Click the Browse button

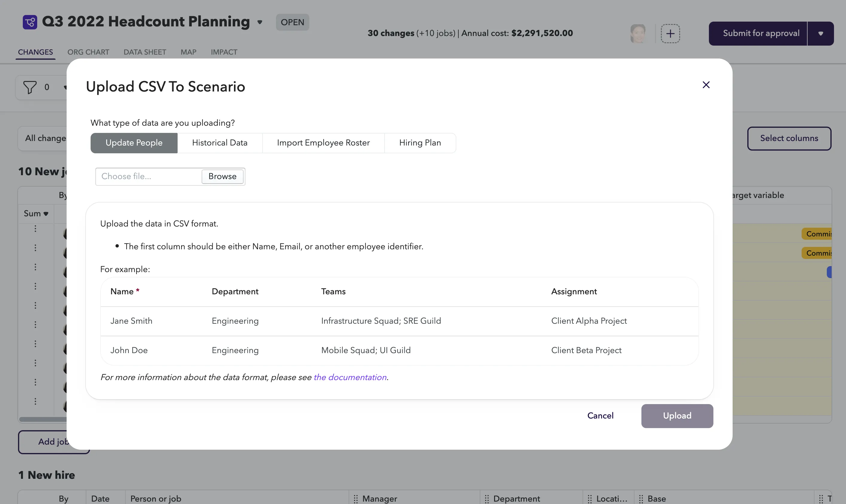(223, 176)
